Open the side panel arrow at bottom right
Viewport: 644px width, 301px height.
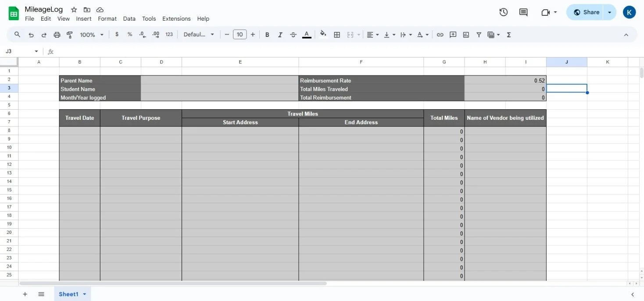pos(633,294)
